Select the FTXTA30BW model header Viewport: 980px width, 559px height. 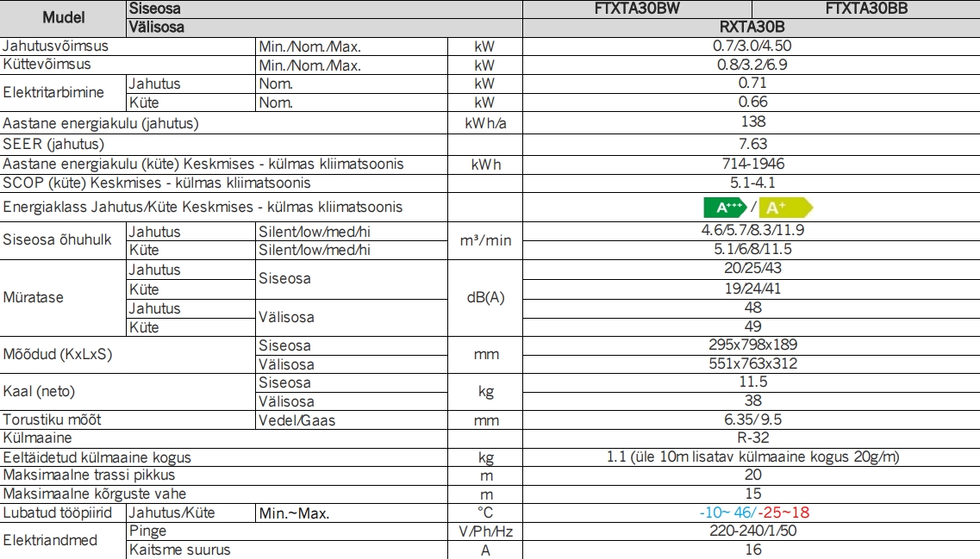[x=637, y=9]
